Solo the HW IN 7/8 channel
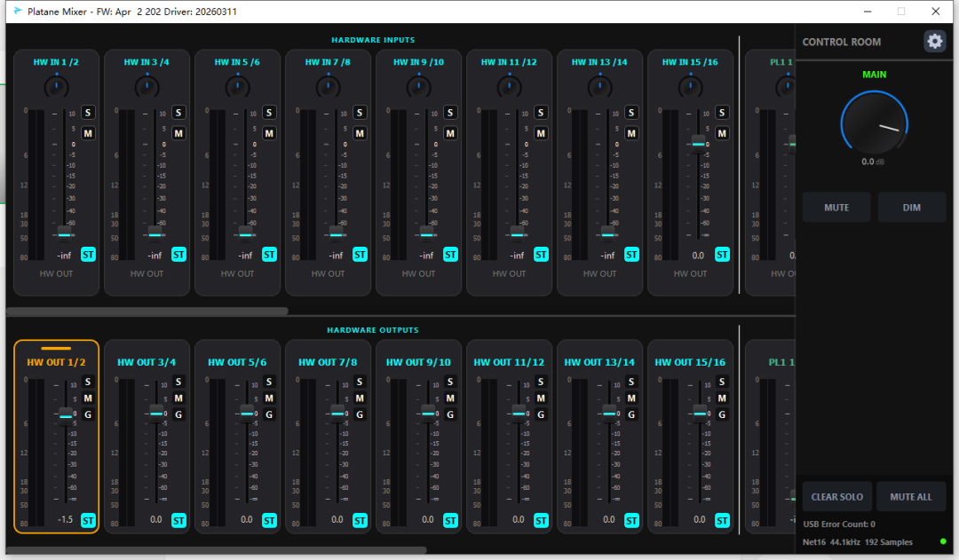 (360, 113)
